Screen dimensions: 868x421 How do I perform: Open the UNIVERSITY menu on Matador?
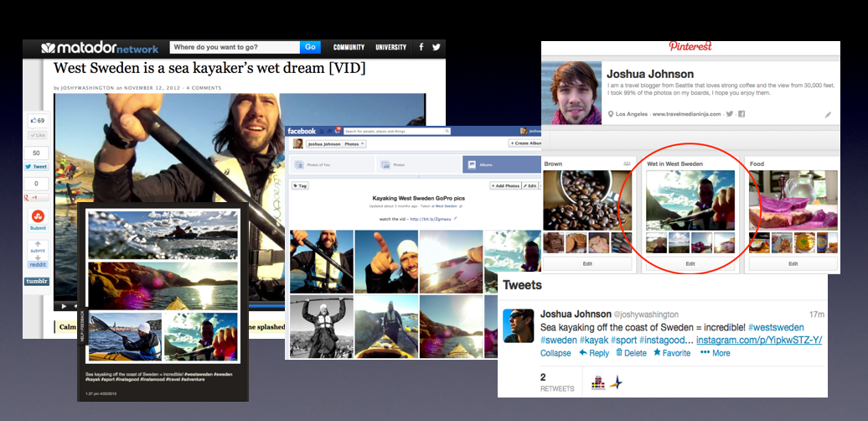pos(390,48)
